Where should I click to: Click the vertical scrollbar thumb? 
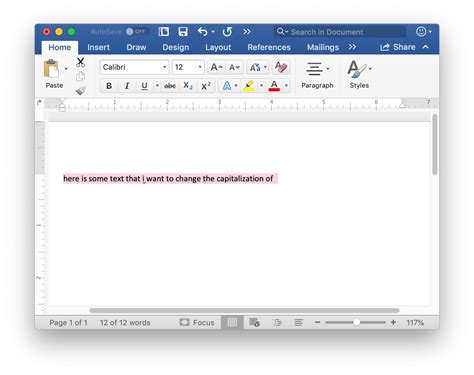pos(435,144)
